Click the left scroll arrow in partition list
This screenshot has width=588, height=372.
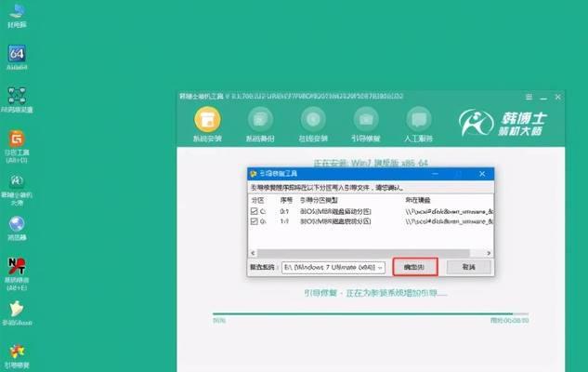253,253
